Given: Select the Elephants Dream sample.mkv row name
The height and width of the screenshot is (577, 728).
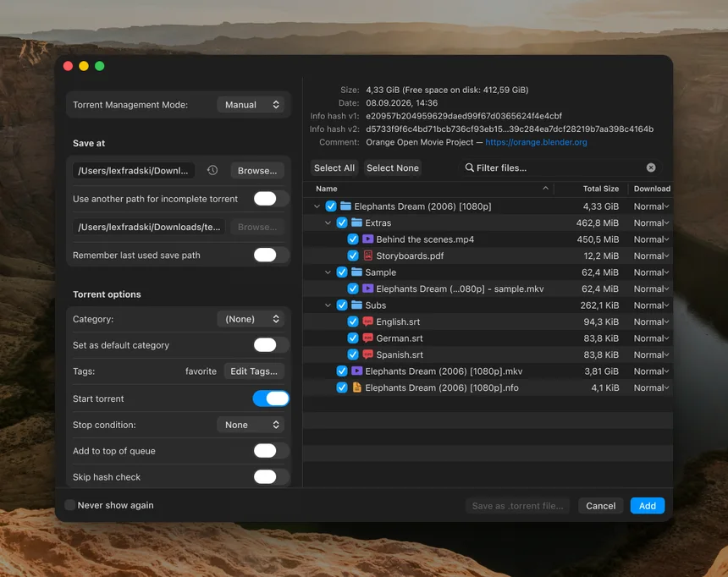Looking at the screenshot, I should [460, 288].
